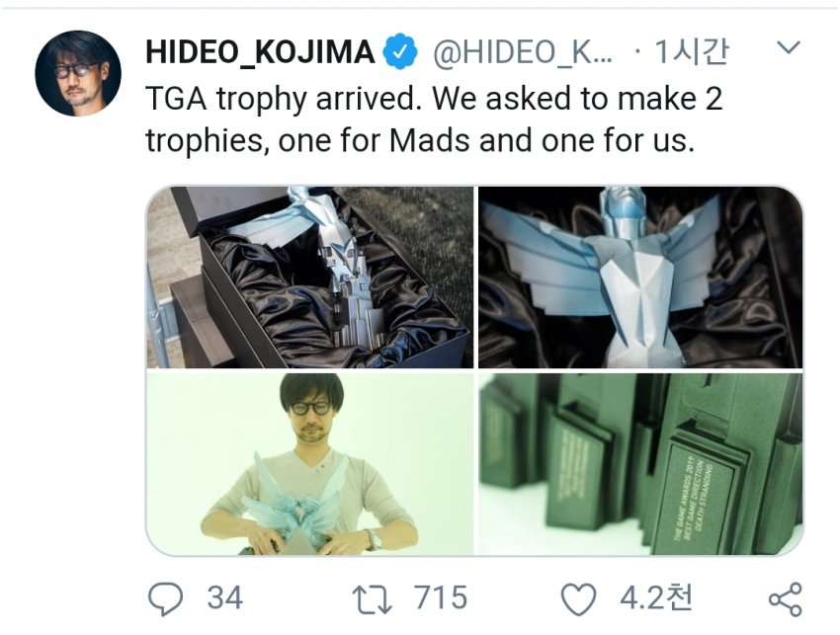Click 'one for us.' tweet ending
840x635 pixels.
pyautogui.click(x=618, y=141)
